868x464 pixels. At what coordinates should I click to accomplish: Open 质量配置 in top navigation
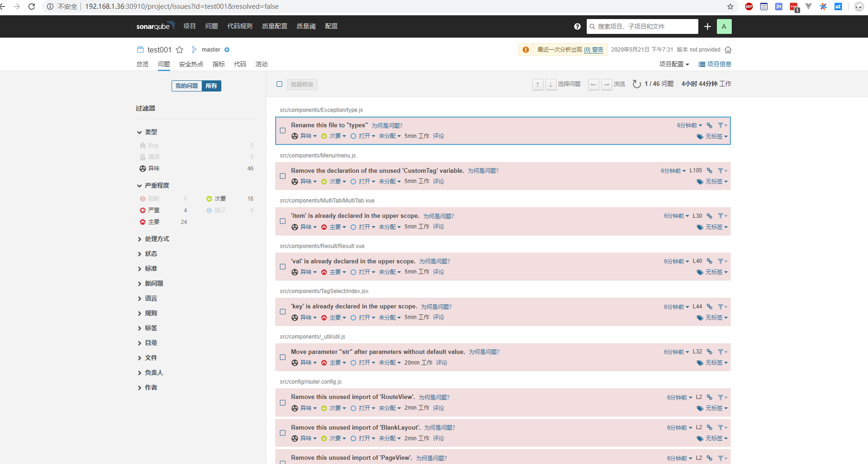coord(274,26)
